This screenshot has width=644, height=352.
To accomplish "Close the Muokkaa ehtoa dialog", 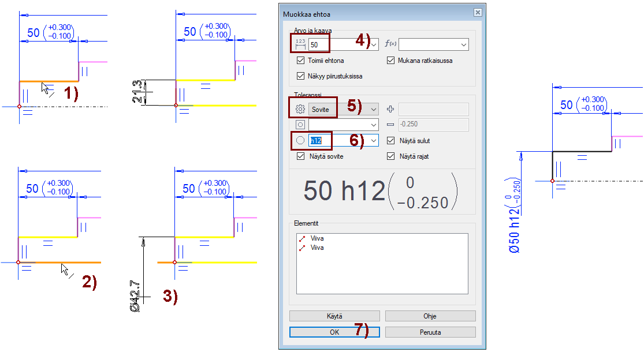I will 477,13.
